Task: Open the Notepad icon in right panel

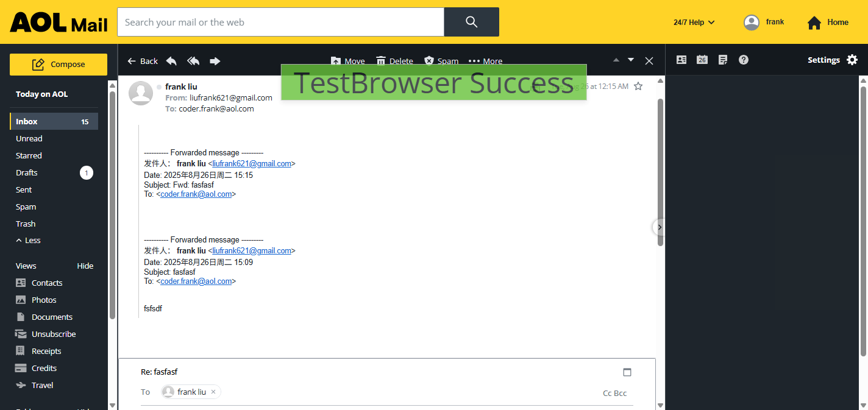Action: [x=723, y=60]
